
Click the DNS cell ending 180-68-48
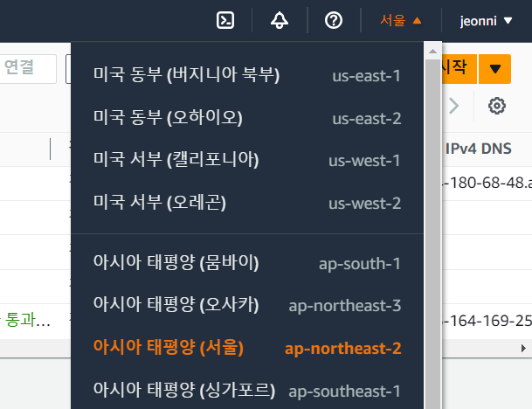[x=487, y=183]
